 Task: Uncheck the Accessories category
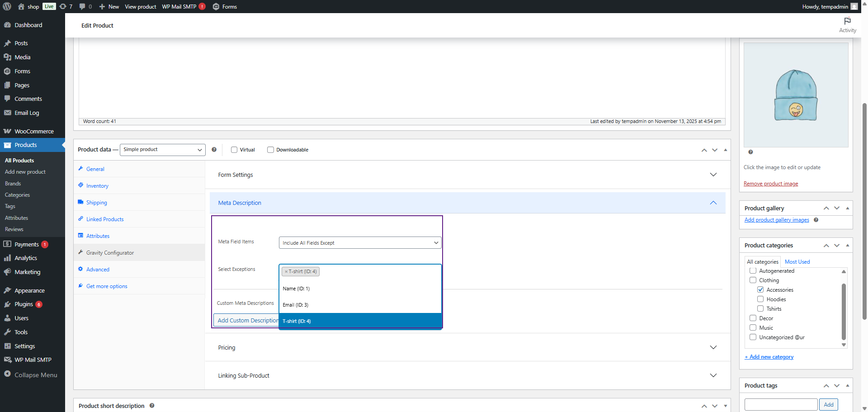pyautogui.click(x=760, y=290)
